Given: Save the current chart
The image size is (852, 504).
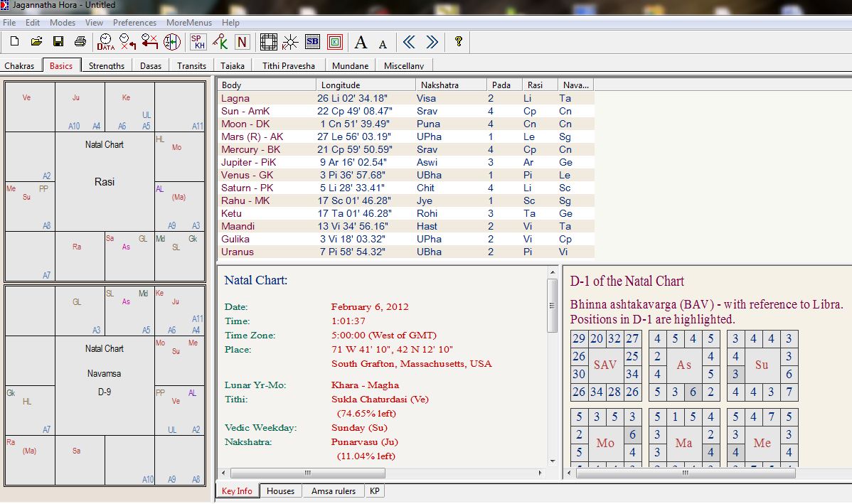Looking at the screenshot, I should [x=59, y=42].
